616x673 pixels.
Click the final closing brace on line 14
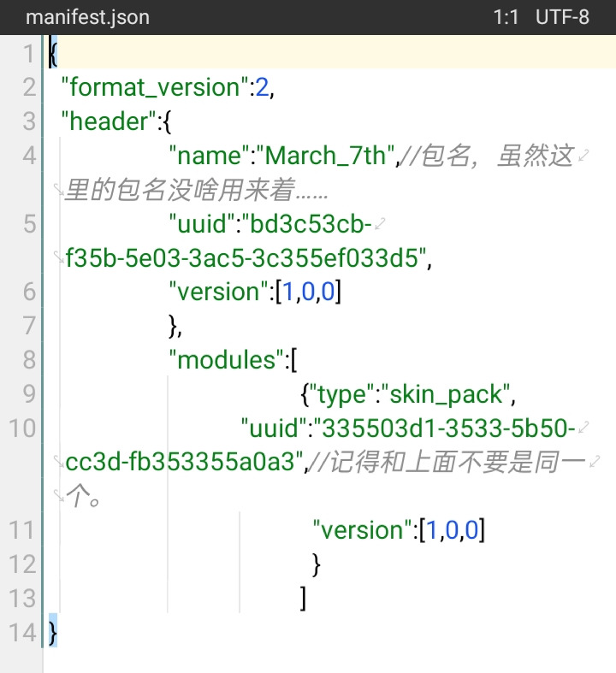53,633
